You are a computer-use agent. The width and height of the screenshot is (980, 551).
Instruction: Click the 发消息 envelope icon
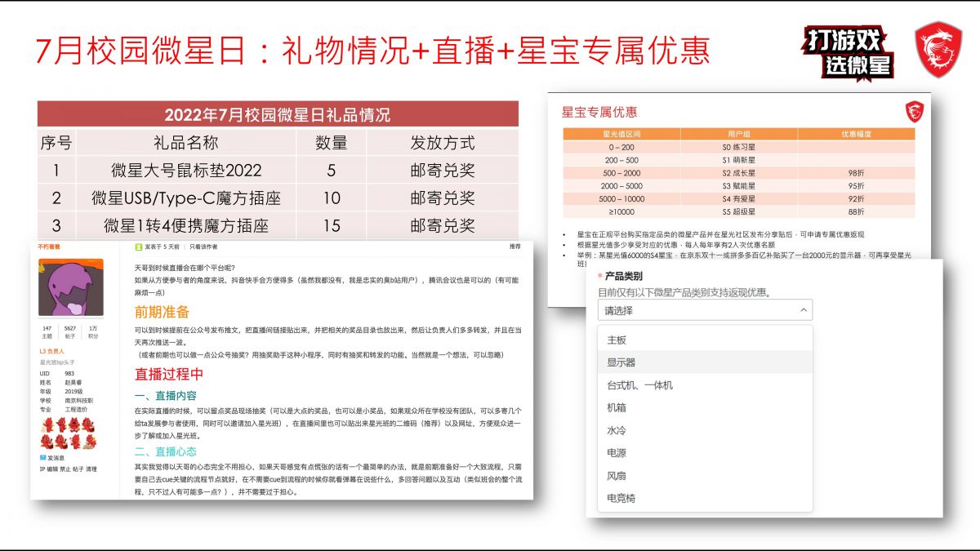pos(42,458)
